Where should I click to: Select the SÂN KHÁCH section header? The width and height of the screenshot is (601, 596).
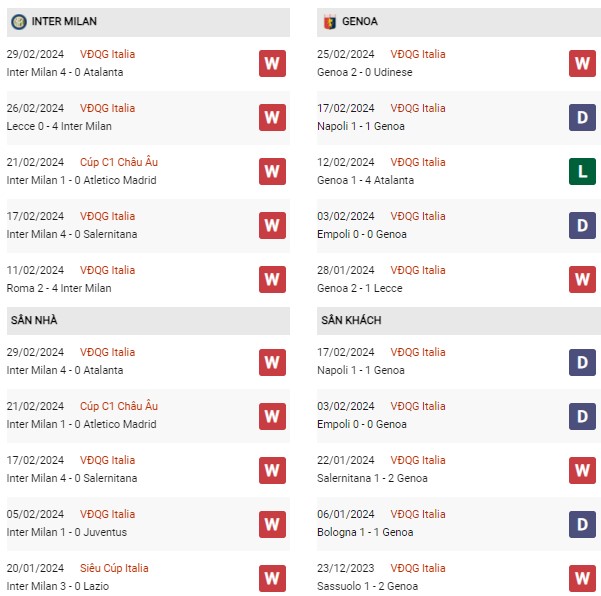[459, 320]
